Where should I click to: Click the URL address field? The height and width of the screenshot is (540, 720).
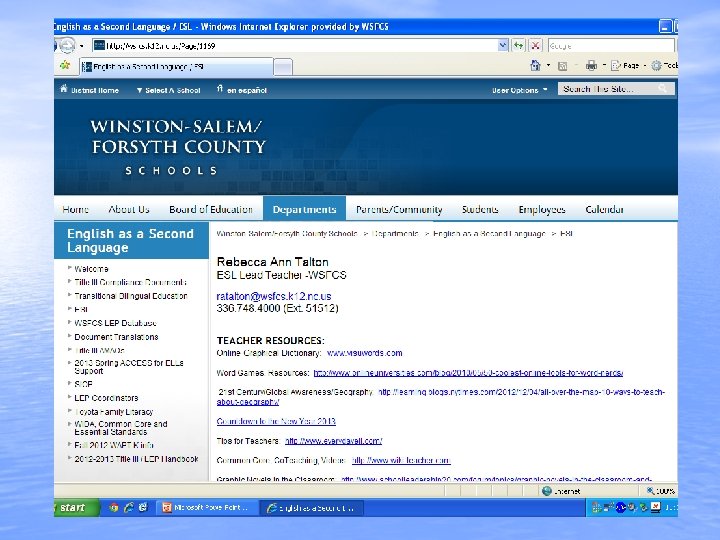[295, 45]
